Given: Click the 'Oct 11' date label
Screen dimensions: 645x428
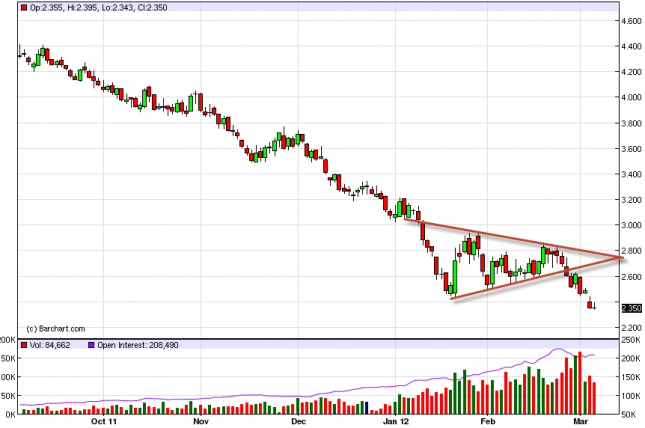Looking at the screenshot, I should [x=104, y=421].
